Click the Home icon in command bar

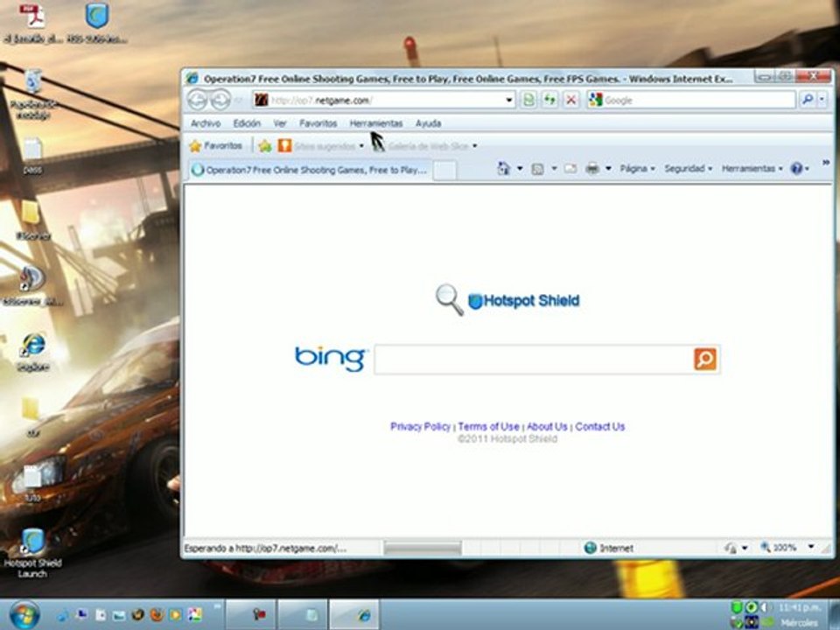(x=504, y=168)
